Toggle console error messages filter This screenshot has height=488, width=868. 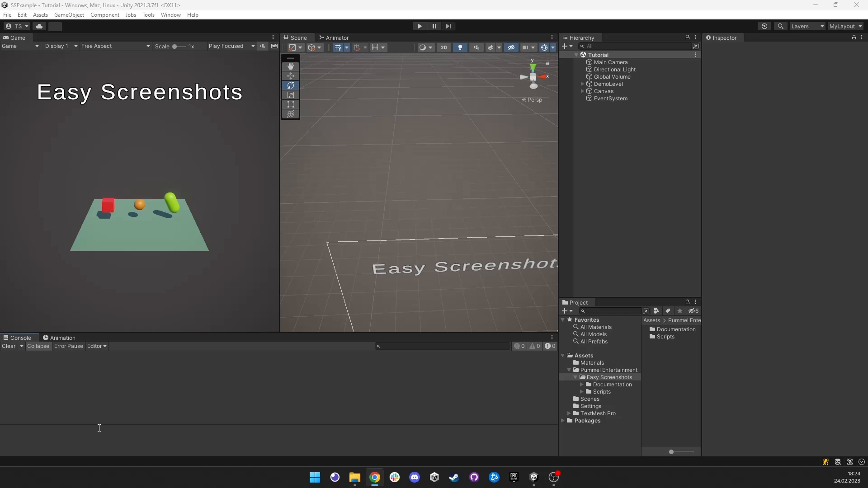[x=550, y=346]
